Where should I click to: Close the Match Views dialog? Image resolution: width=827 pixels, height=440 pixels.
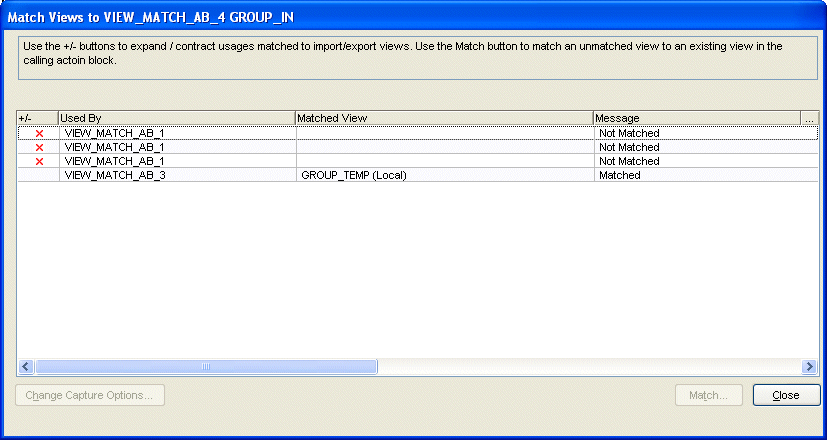tap(786, 395)
